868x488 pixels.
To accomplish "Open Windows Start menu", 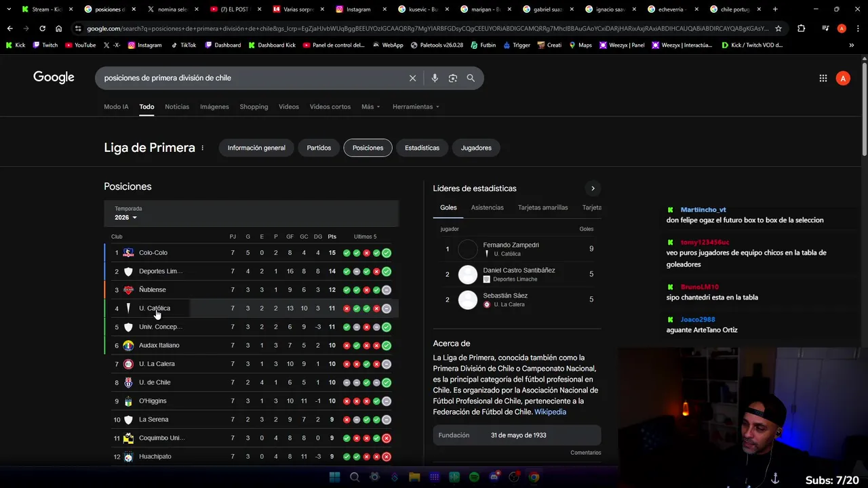I will tap(334, 477).
